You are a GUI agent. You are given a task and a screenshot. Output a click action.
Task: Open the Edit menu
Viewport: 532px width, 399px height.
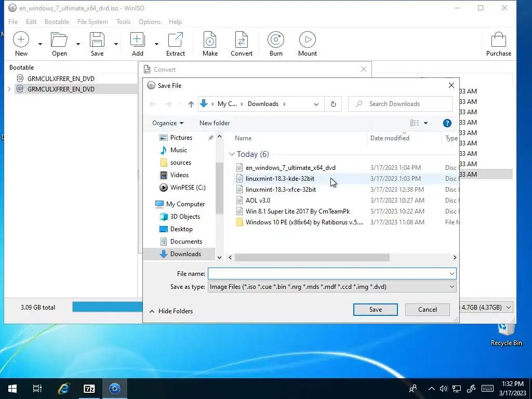click(31, 22)
